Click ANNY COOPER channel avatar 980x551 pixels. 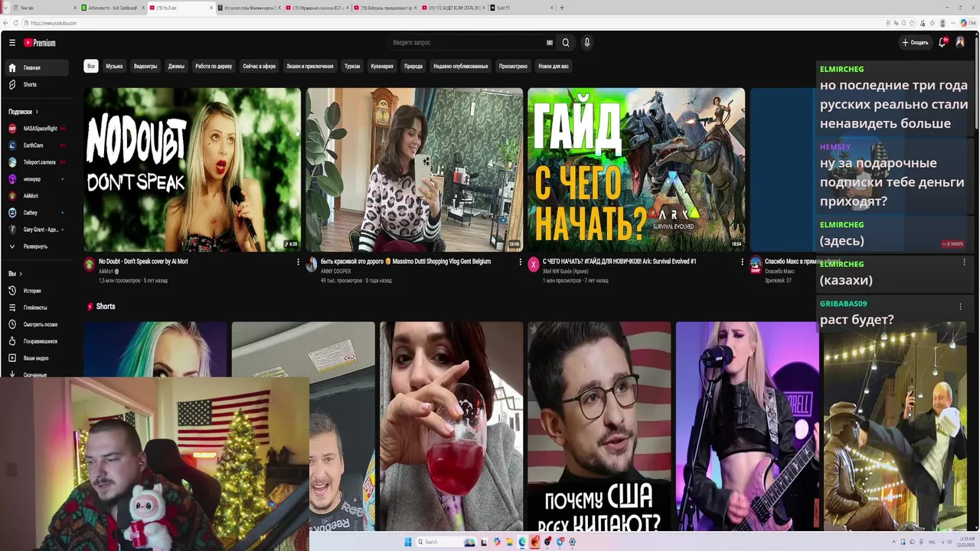point(312,265)
